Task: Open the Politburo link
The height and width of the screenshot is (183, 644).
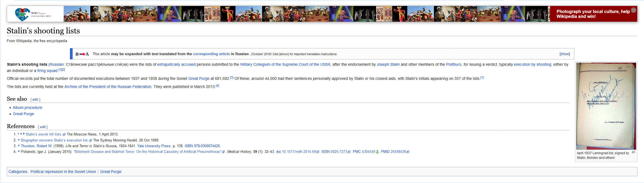Action: pyautogui.click(x=454, y=65)
